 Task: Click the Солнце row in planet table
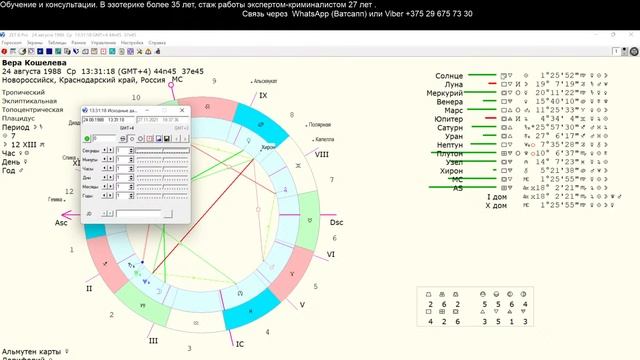click(x=521, y=76)
